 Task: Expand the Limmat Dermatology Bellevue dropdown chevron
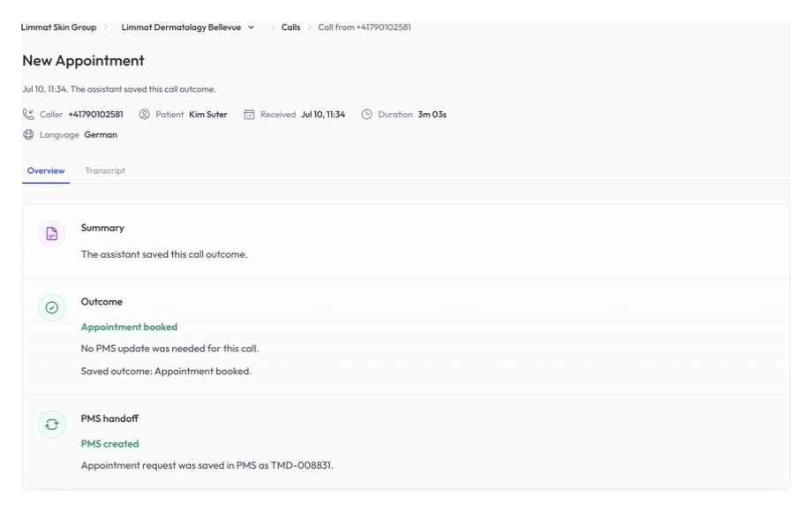(252, 27)
